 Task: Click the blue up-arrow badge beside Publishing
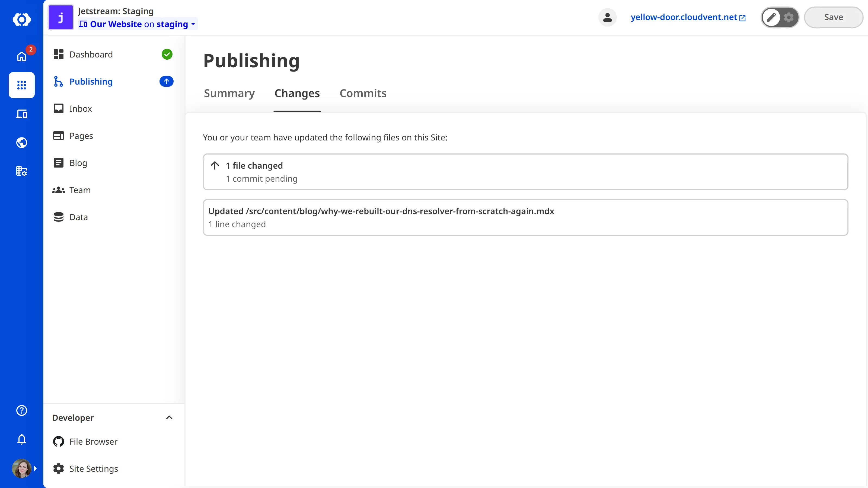point(167,82)
